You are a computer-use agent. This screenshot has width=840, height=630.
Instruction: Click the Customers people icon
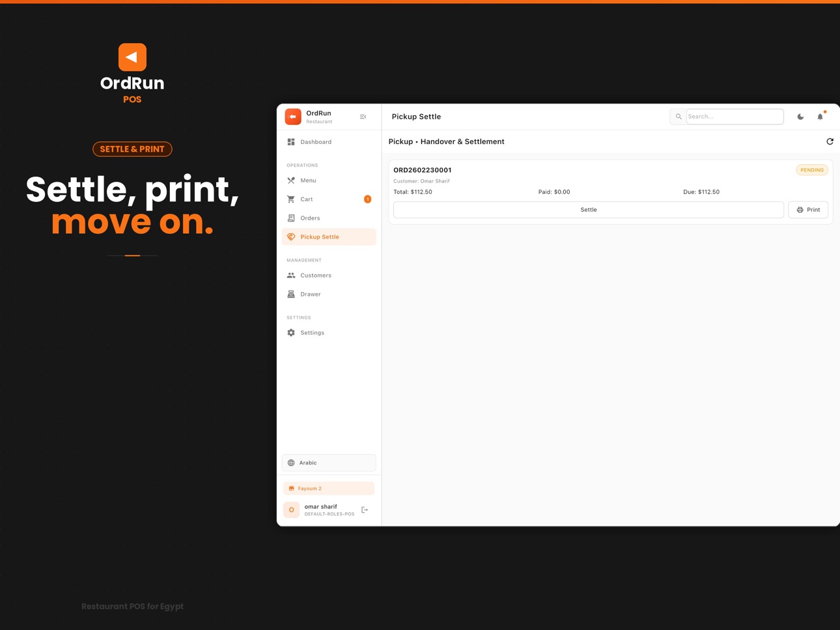click(x=291, y=276)
